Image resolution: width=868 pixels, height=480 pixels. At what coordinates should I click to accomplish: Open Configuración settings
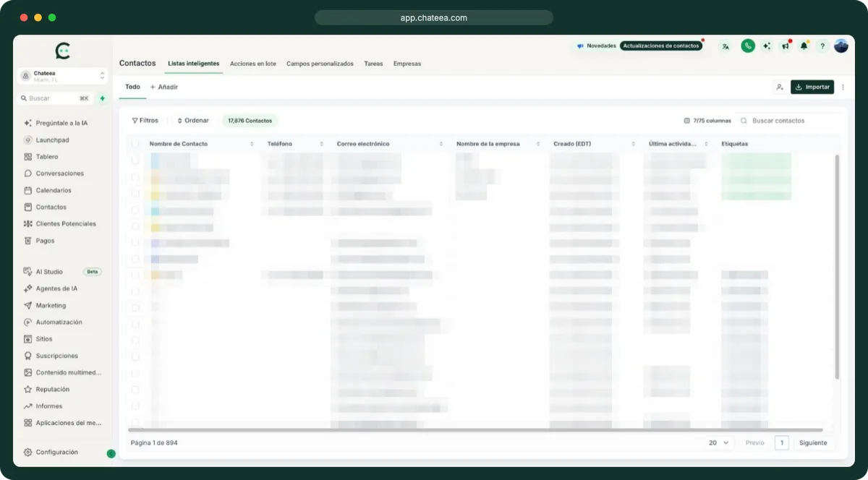pyautogui.click(x=51, y=452)
